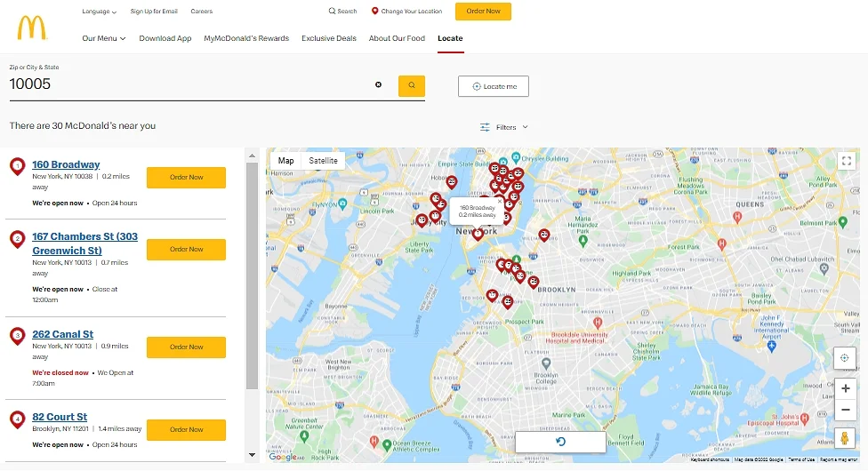
Task: Order Now from 160 Broadway
Action: click(x=186, y=178)
